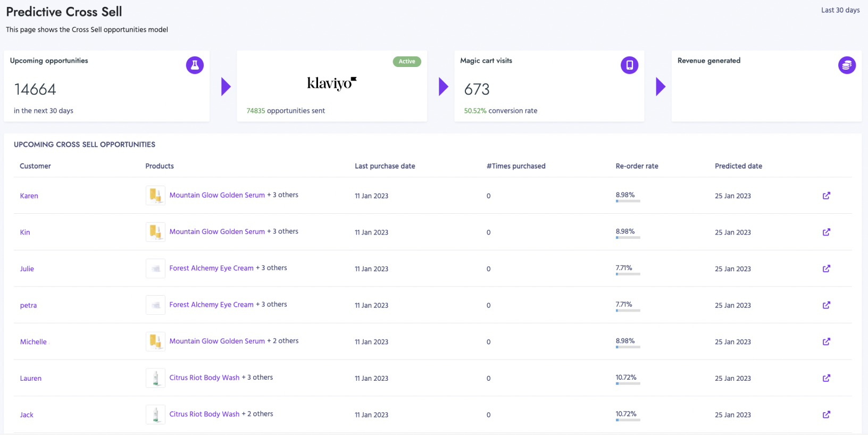The width and height of the screenshot is (868, 435).
Task: Open Forest Alchemy Eye Cream link for Julie
Action: point(211,268)
